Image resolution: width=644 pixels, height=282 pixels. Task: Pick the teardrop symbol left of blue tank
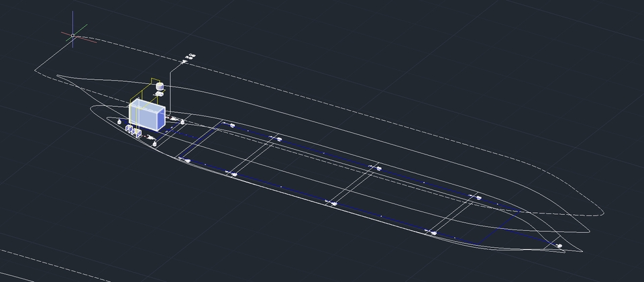[119, 122]
